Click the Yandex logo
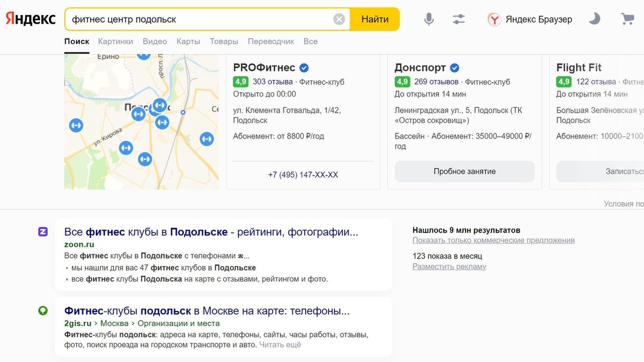The height and width of the screenshot is (362, 644). 31,19
